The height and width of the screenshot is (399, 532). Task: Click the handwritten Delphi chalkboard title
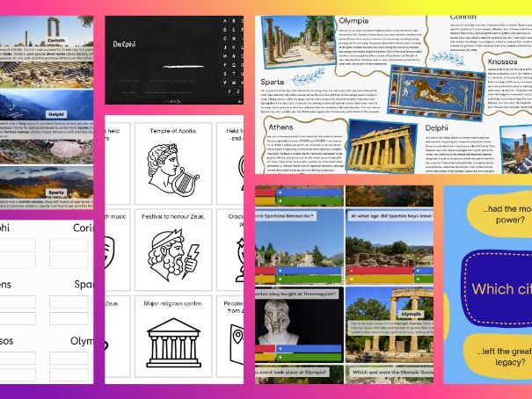tap(124, 44)
